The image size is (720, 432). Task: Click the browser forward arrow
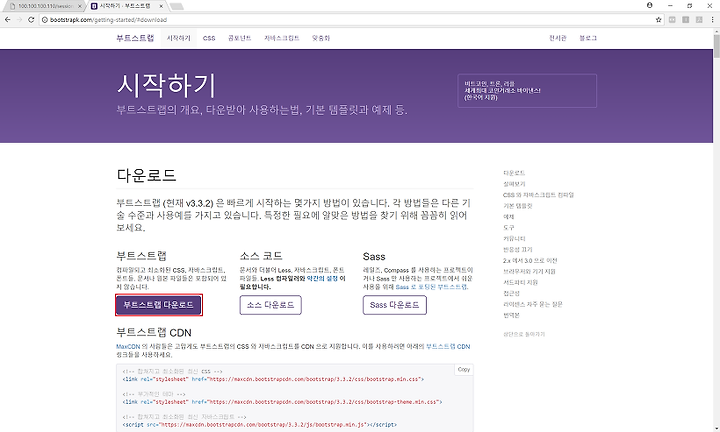tap(19, 20)
